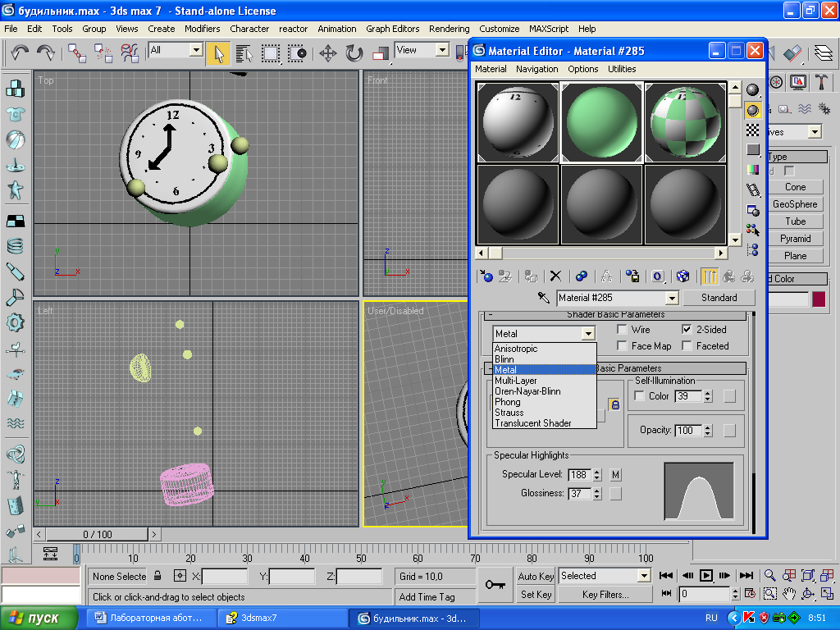Click the Zoom magnifier viewport icon

pyautogui.click(x=769, y=575)
